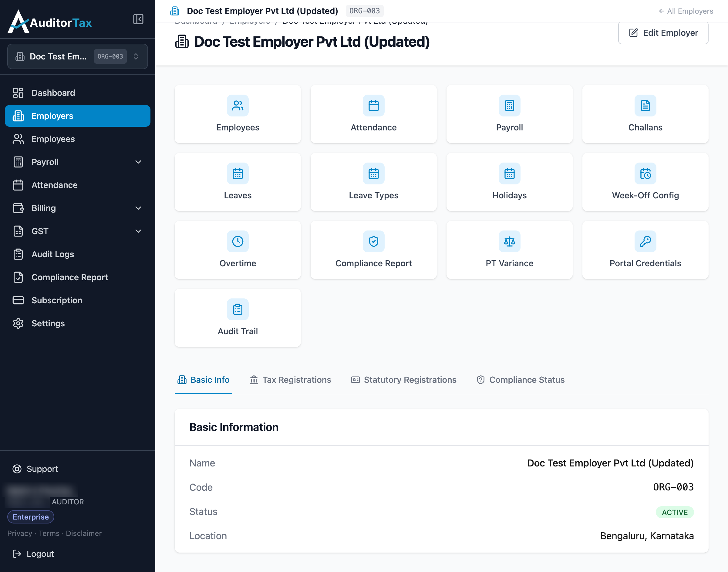Switch to the Tax Registrations tab
This screenshot has width=728, height=572.
[290, 380]
